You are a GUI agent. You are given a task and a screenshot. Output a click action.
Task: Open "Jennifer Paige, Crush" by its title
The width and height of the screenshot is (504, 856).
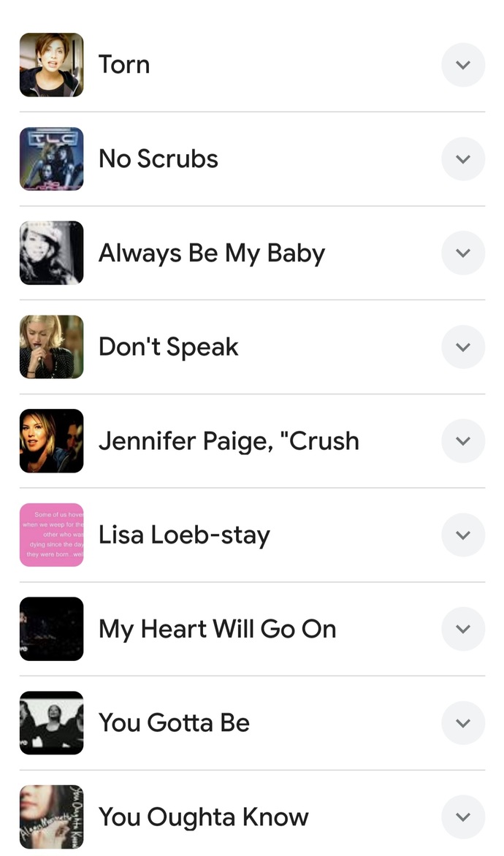click(229, 440)
